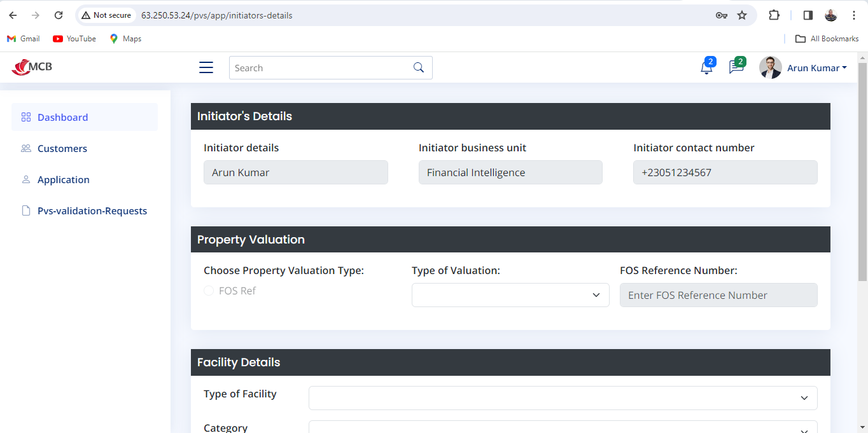Click the page vertical scrollbar
The width and height of the screenshot is (868, 433).
(863, 172)
